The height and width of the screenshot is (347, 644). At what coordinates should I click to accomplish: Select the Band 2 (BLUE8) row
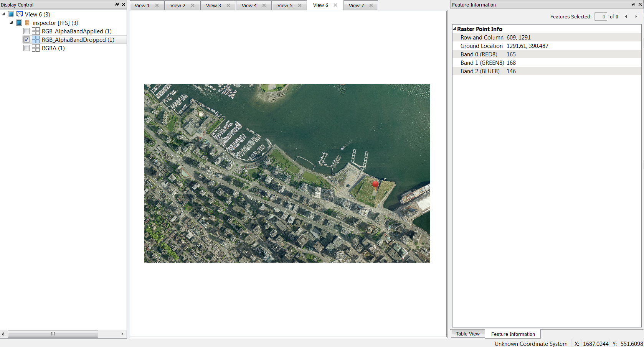[547, 71]
